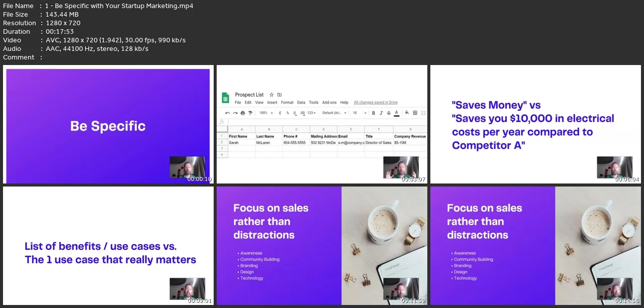Select the Email header cell
This screenshot has width=644, height=308.
coord(351,136)
